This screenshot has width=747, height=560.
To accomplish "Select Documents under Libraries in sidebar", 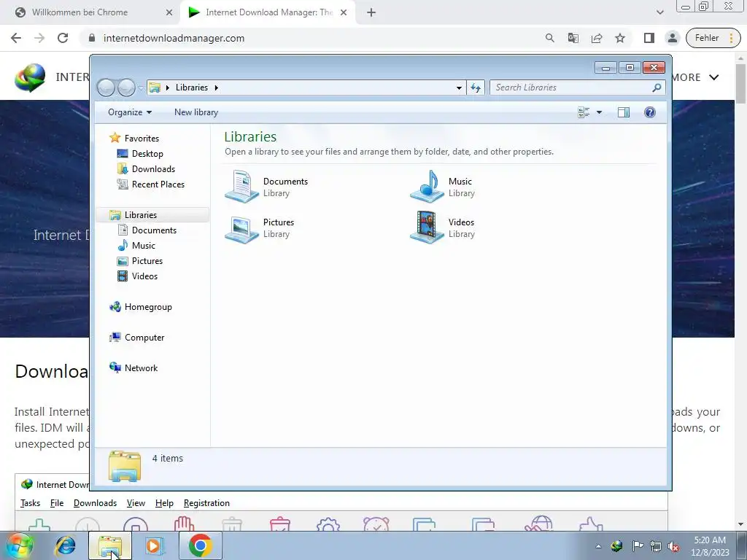I will coord(154,230).
